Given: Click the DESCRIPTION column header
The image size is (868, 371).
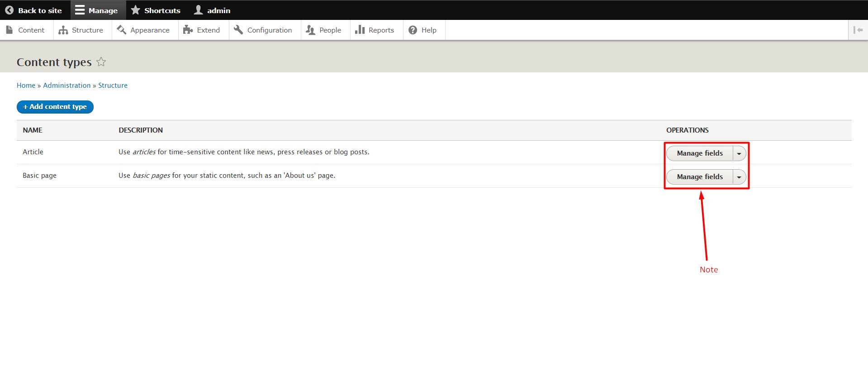Looking at the screenshot, I should click(141, 130).
